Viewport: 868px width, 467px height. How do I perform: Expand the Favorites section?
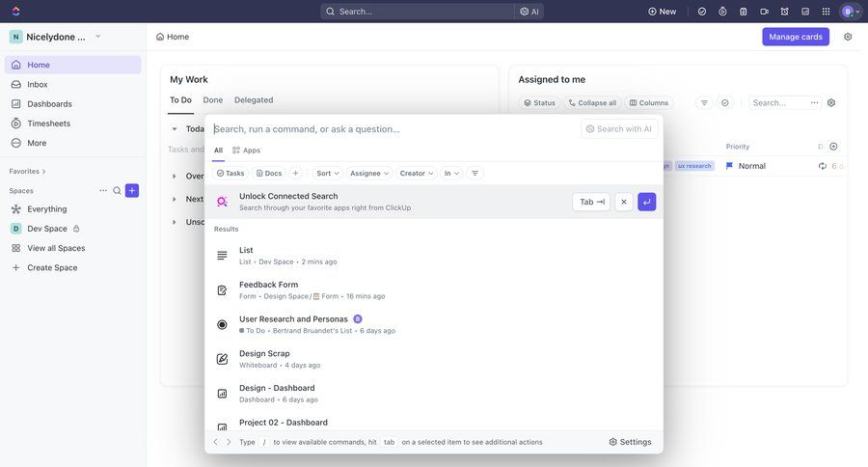[27, 171]
